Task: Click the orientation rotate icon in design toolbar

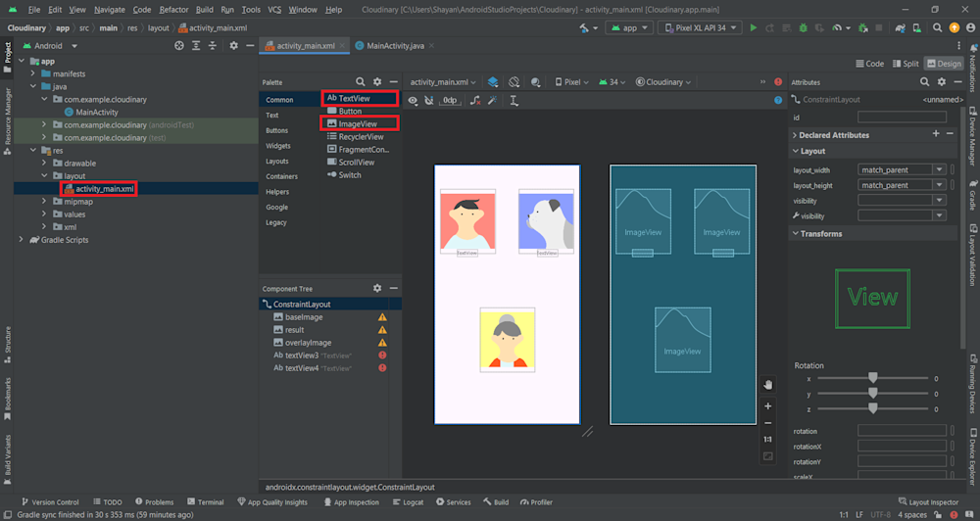Action: click(514, 82)
